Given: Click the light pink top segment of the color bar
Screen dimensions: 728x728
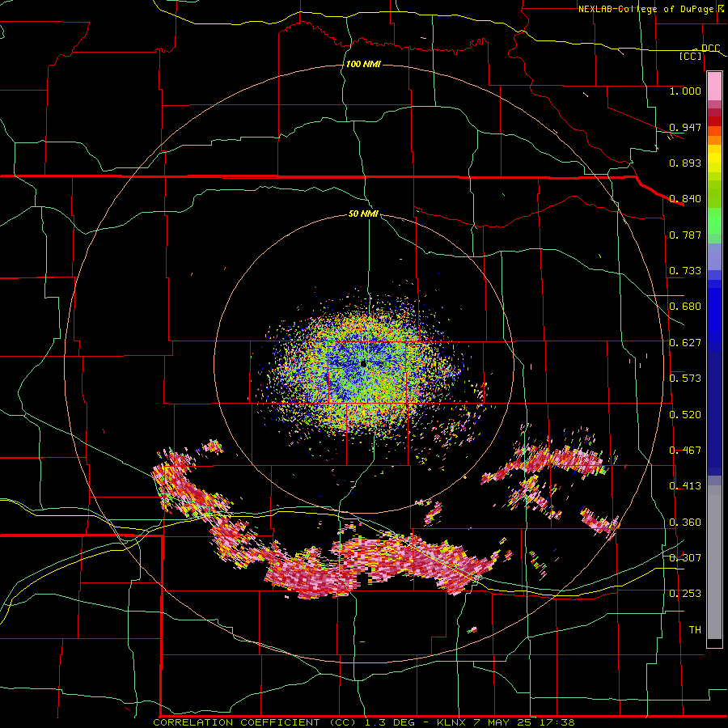Looking at the screenshot, I should [714, 86].
